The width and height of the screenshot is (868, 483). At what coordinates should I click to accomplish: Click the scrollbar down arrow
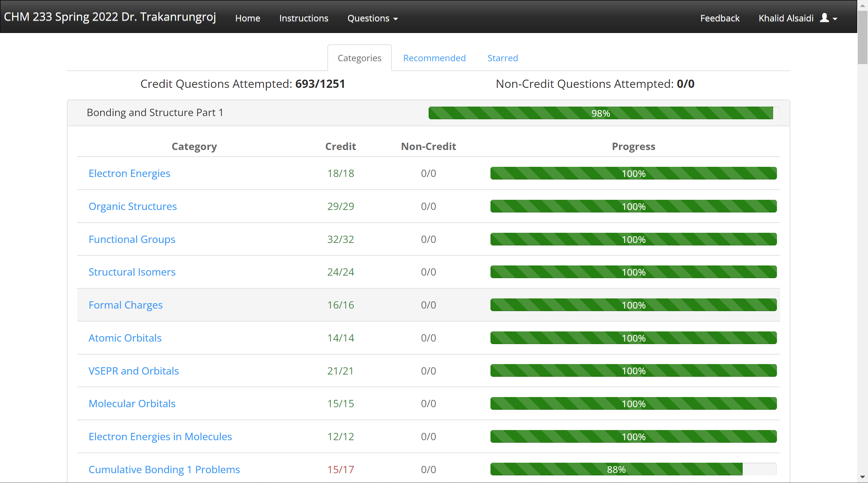(x=862, y=477)
